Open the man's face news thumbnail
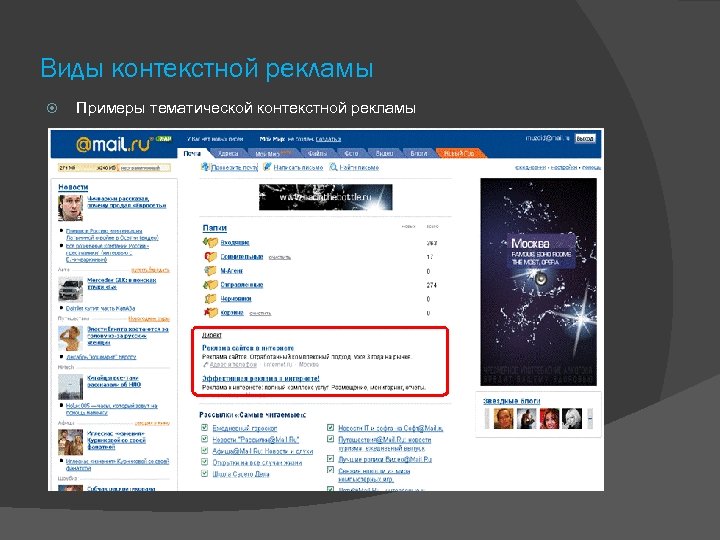 pyautogui.click(x=70, y=208)
